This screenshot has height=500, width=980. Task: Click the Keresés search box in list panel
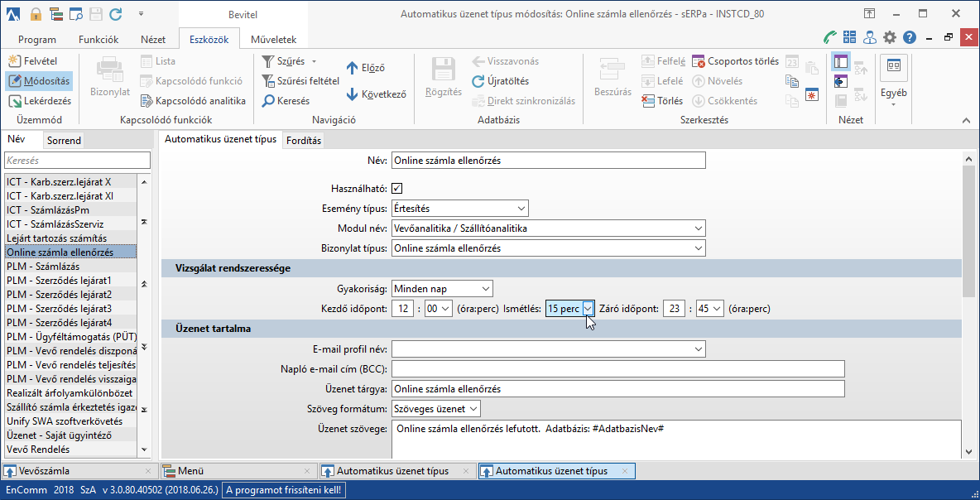pos(78,161)
